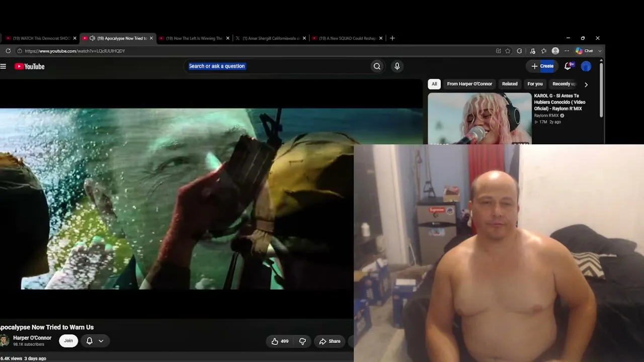Image resolution: width=644 pixels, height=362 pixels.
Task: Open the YouTube account avatar menu
Action: [x=586, y=66]
